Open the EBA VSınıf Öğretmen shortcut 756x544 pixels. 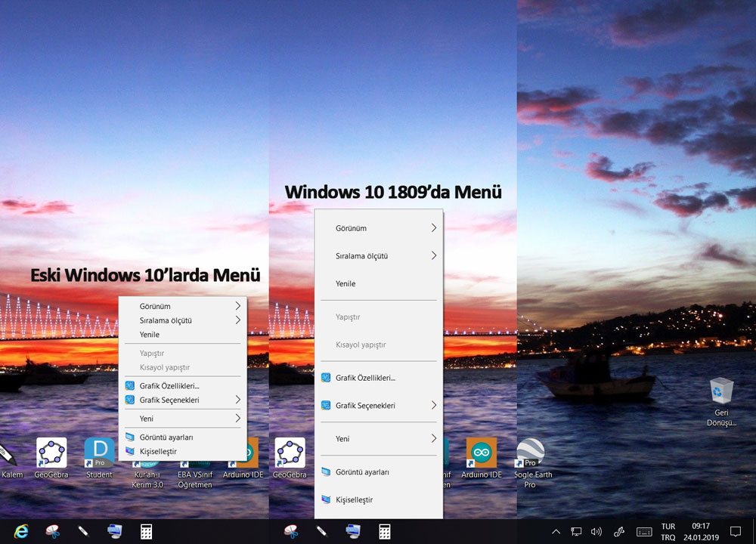195,474
